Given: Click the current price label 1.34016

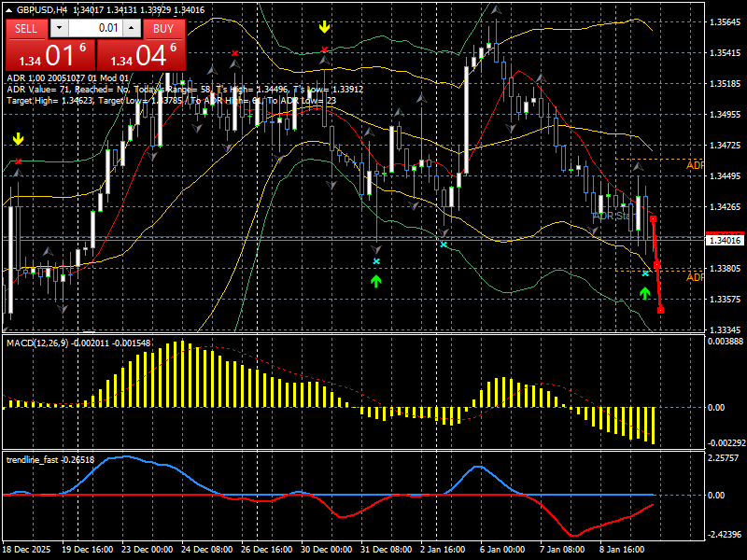Looking at the screenshot, I should tap(726, 240).
